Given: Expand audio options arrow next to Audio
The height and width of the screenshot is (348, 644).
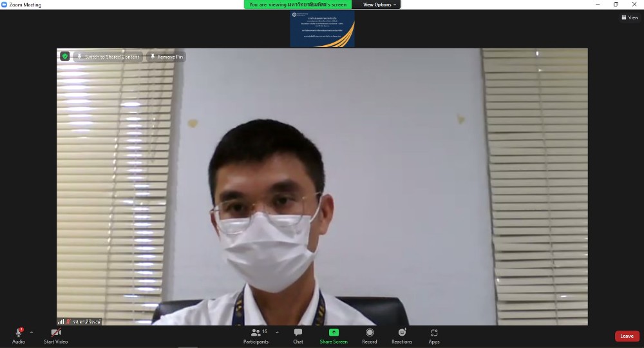Looking at the screenshot, I should pos(32,333).
